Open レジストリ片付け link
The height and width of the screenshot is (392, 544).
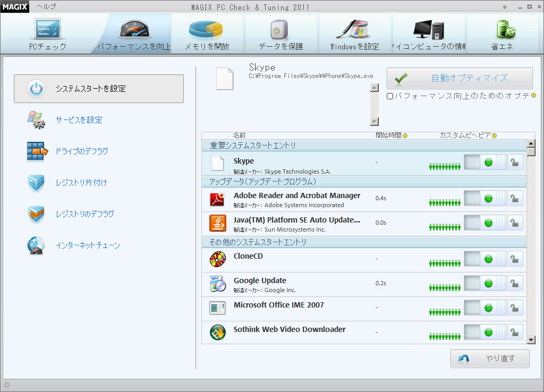[x=81, y=183]
